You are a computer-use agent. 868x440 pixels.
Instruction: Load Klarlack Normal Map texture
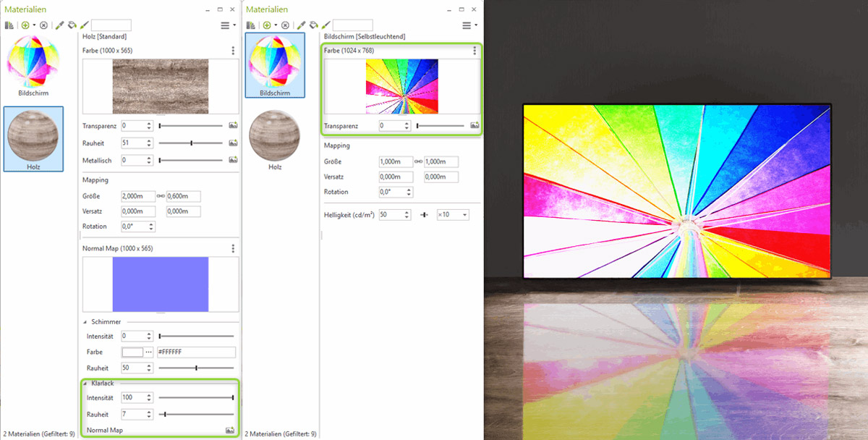[230, 430]
